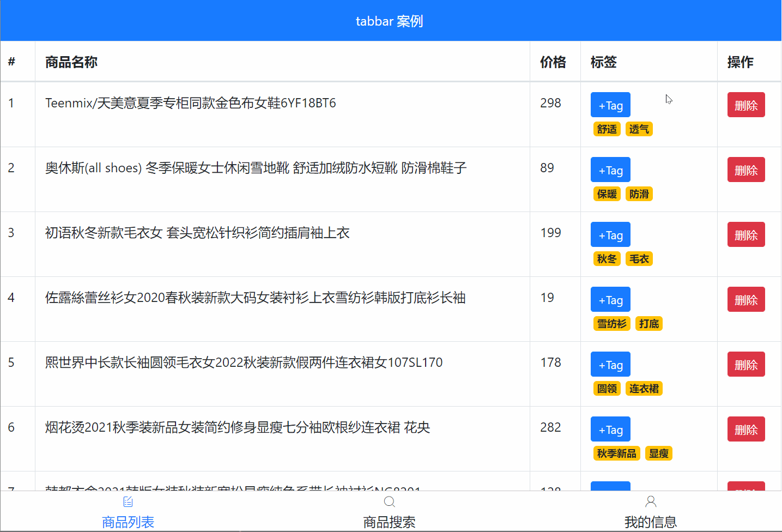The image size is (782, 532).
Task: Click +Tag button on the 初语毛衣 row
Action: pos(610,234)
